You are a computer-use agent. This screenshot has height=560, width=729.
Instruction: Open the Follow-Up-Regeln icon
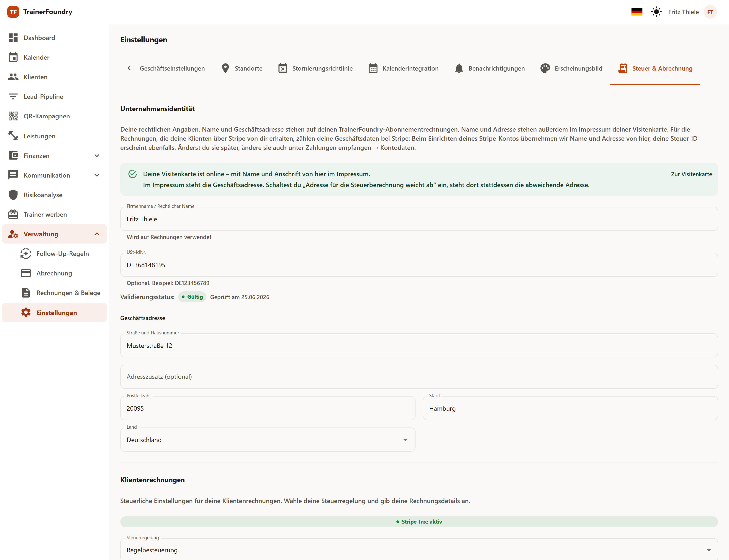[26, 254]
